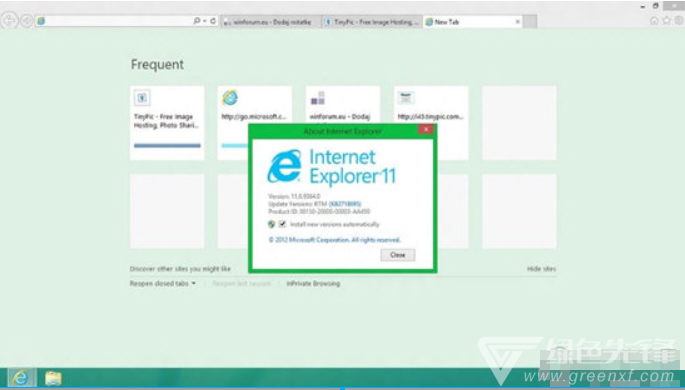Viewport: 685px width, 390px height.
Task: Switch to the winforum.eu tab
Action: [x=271, y=22]
